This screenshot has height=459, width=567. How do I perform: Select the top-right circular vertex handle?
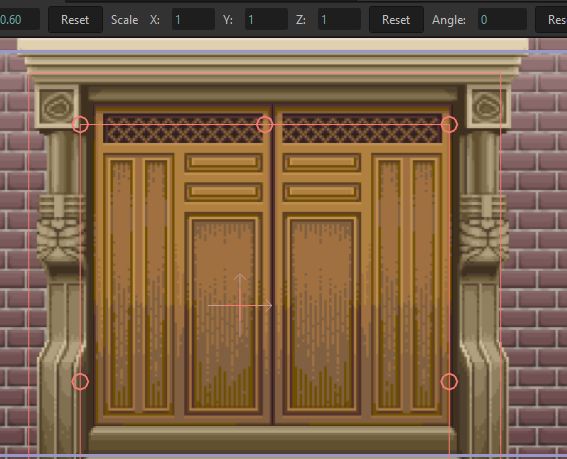(449, 124)
